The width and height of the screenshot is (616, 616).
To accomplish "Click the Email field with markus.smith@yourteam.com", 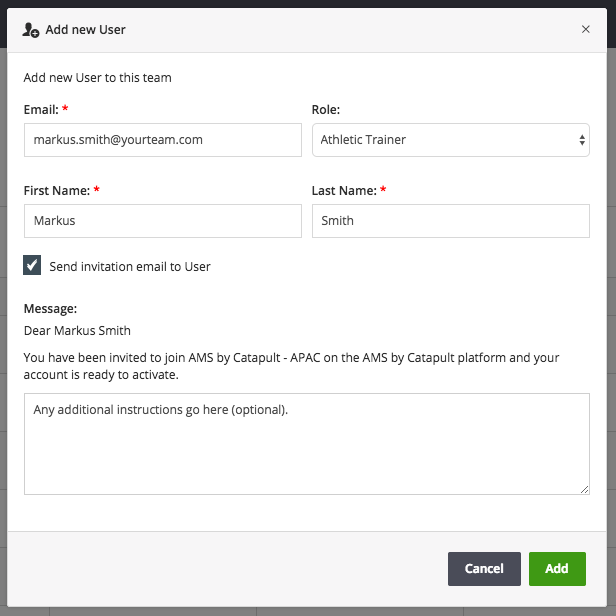I will pyautogui.click(x=163, y=140).
